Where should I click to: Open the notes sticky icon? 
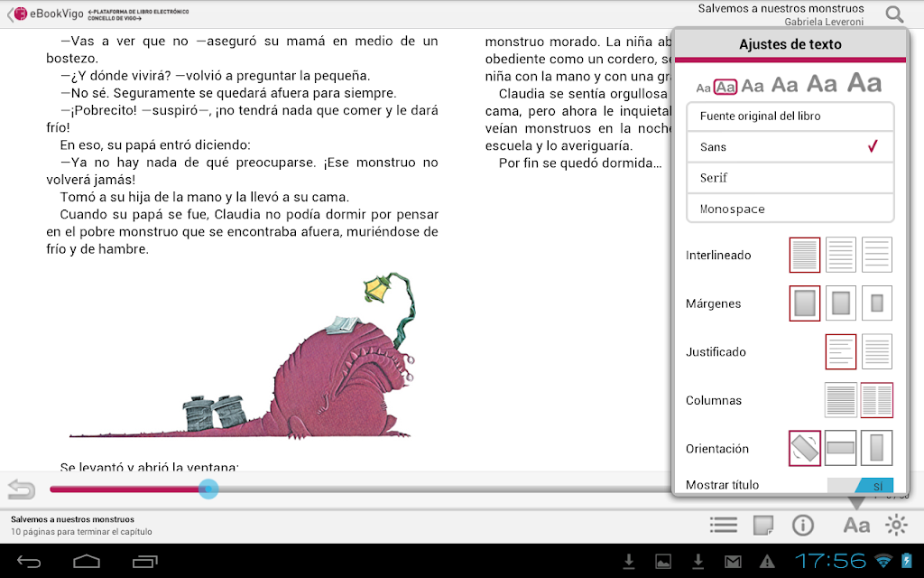pyautogui.click(x=763, y=525)
